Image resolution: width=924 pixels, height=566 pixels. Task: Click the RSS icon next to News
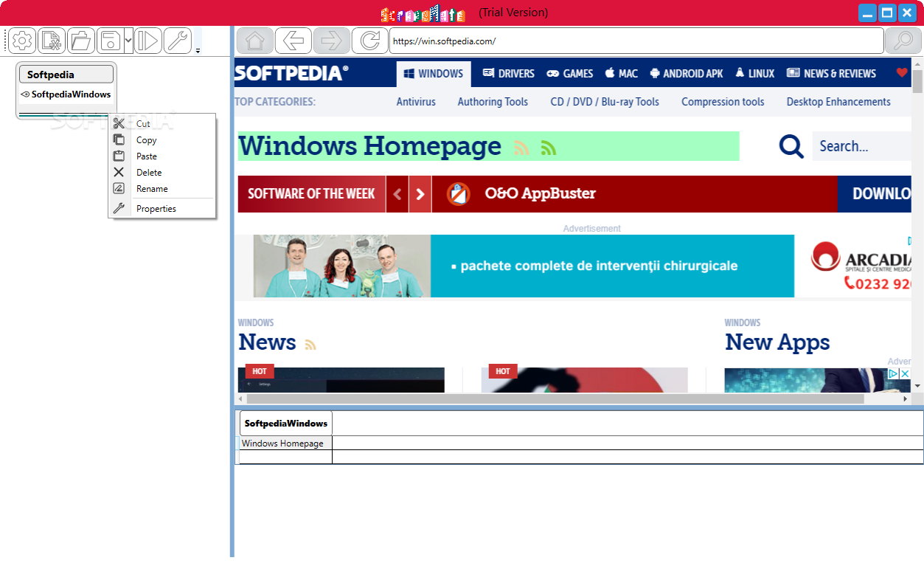(310, 345)
